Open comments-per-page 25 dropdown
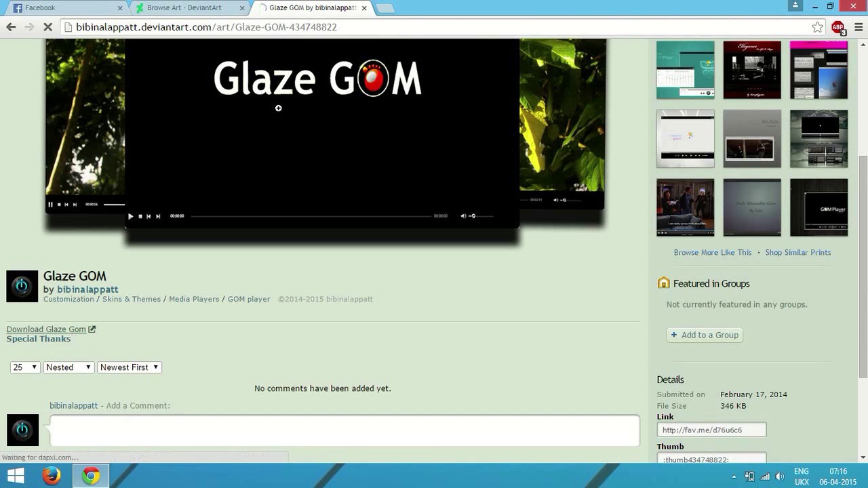 (x=25, y=367)
